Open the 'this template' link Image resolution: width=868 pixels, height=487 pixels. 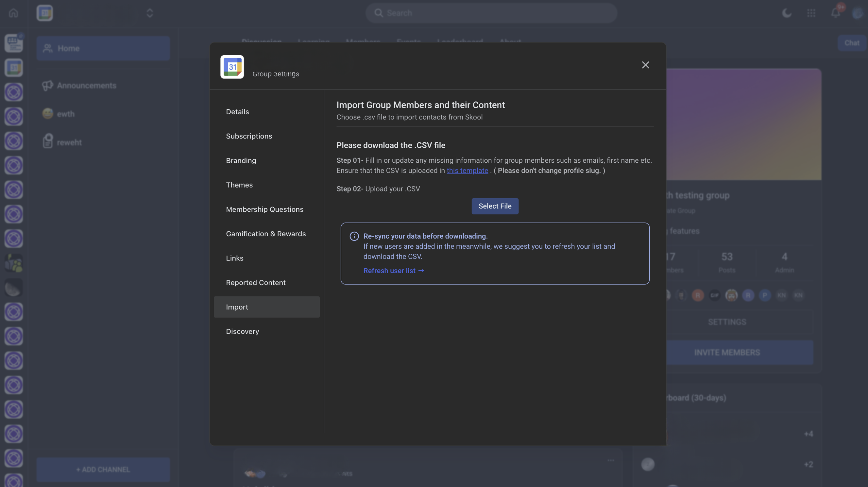[x=467, y=171]
